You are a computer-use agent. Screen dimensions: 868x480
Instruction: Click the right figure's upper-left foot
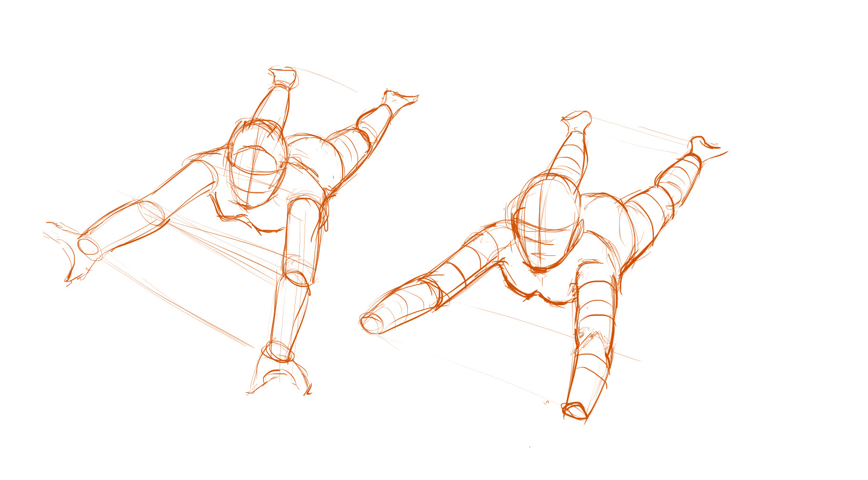pos(577,121)
